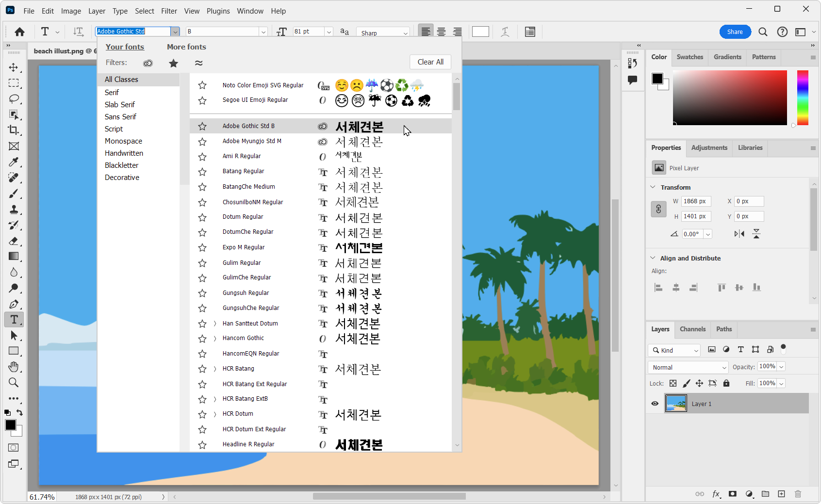Screen dimensions: 821x504
Task: Open the Filter menu
Action: point(169,11)
